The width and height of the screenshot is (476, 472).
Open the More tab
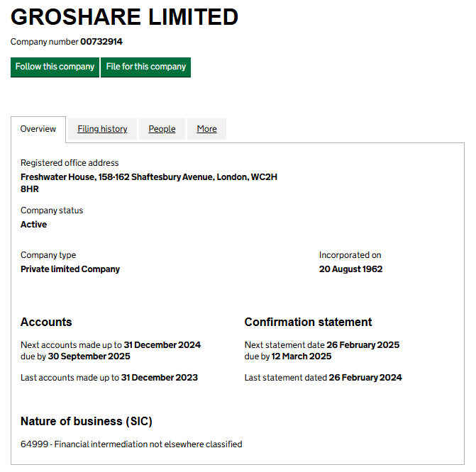[206, 129]
